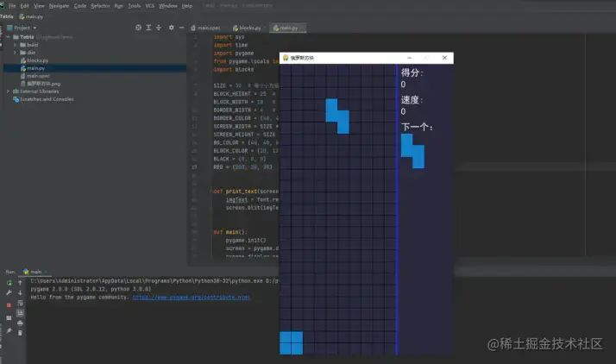Viewport: 616px width, 364px height.
Task: Open the Code menu
Action: coord(79,6)
